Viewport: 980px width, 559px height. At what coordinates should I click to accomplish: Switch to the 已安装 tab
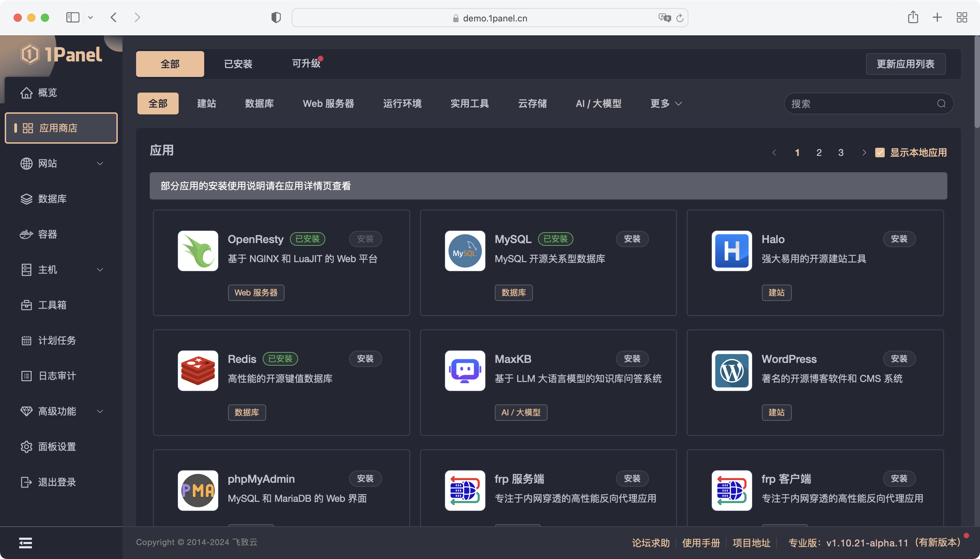[x=238, y=64]
